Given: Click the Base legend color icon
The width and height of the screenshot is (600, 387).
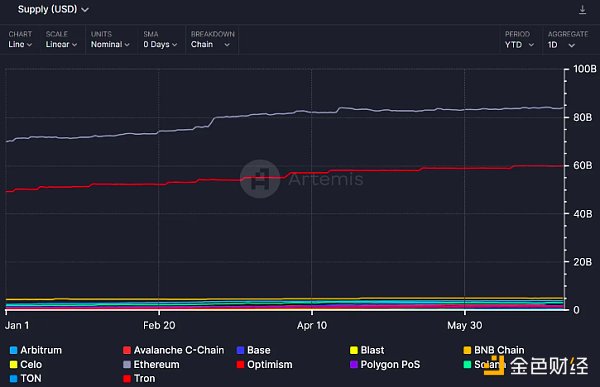Looking at the screenshot, I should coord(240,350).
